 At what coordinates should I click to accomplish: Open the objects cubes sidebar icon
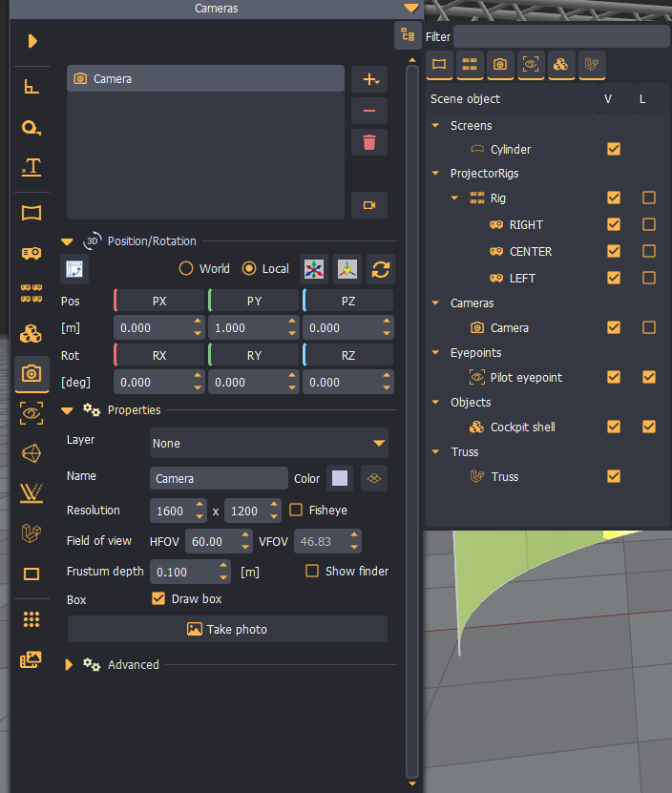(31, 334)
